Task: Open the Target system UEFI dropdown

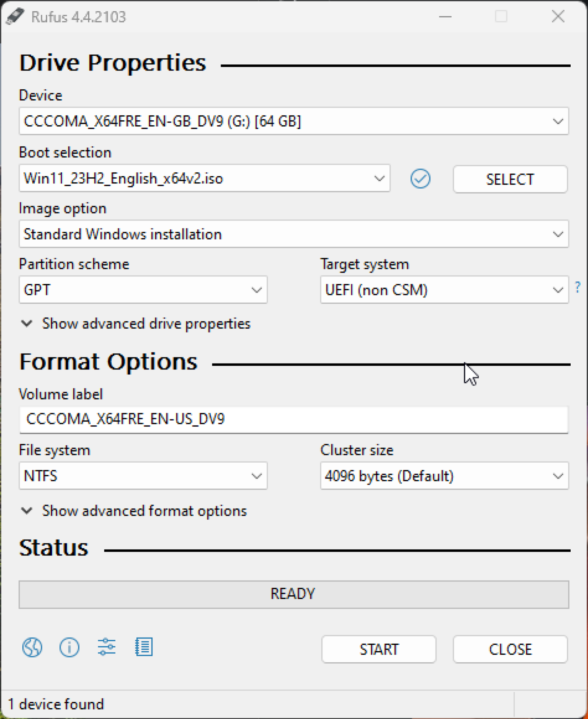Action: pyautogui.click(x=444, y=290)
